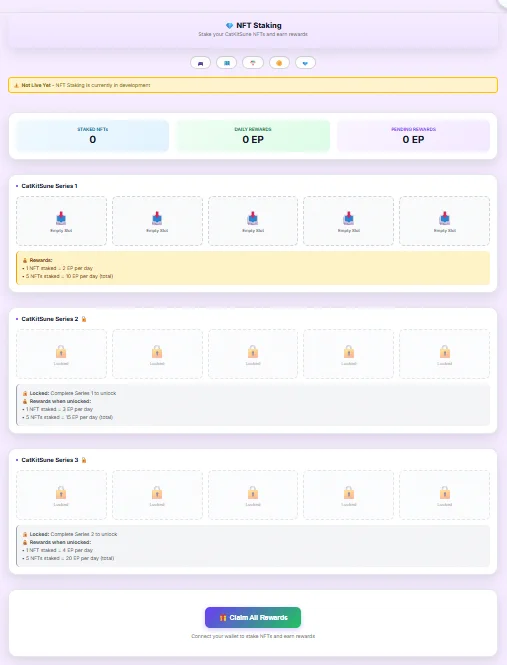Click the CatKitSune Series 2 heading

tap(50, 319)
